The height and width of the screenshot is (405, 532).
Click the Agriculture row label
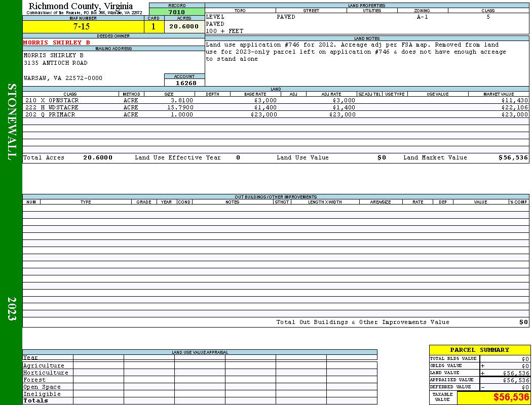click(x=44, y=366)
